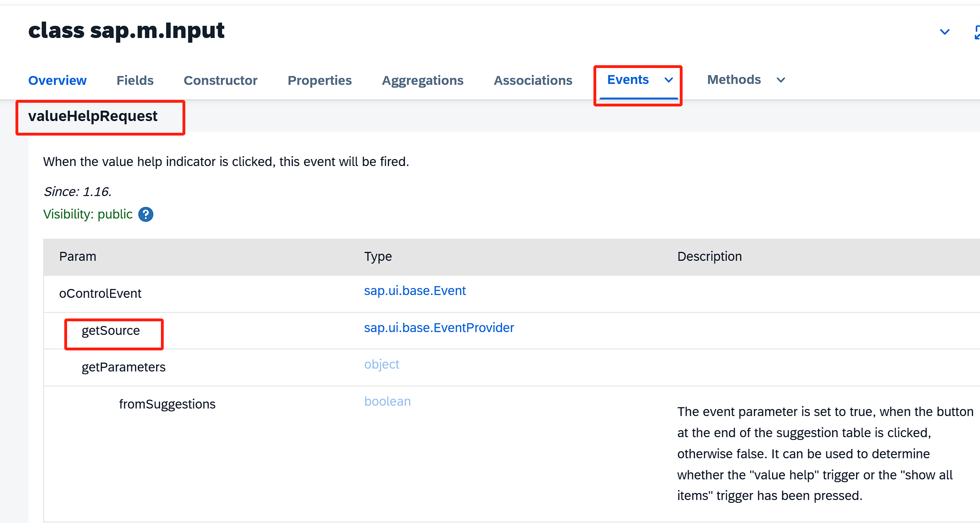Open the Events tab dropdown arrow
Image resolution: width=980 pixels, height=523 pixels.
(x=669, y=80)
